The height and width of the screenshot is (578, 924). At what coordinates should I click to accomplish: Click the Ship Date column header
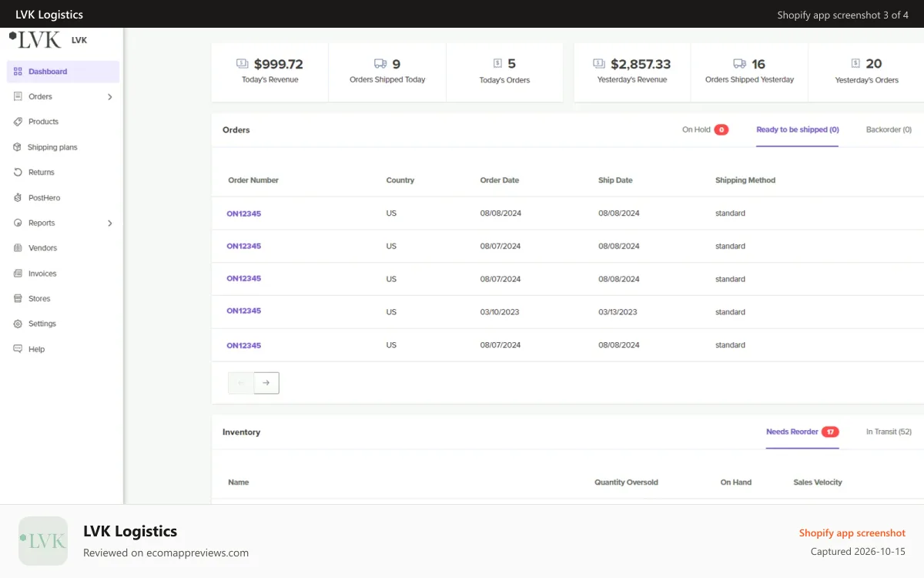(x=615, y=180)
